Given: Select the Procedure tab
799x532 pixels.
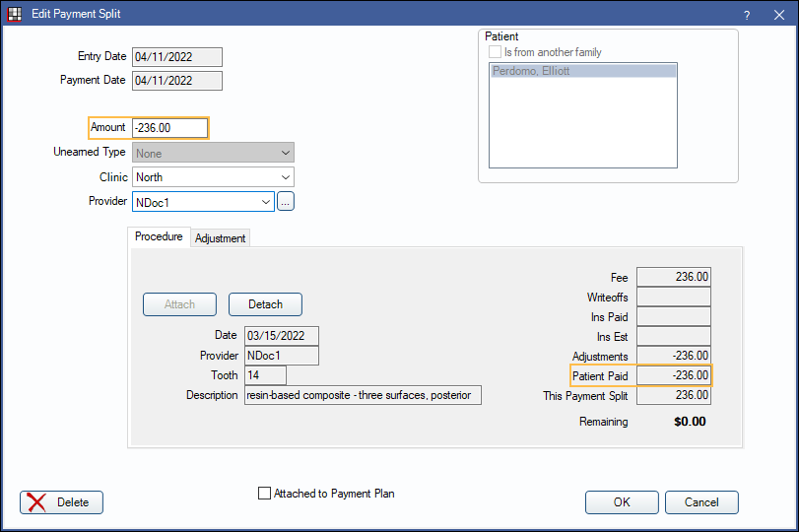Looking at the screenshot, I should tap(159, 237).
